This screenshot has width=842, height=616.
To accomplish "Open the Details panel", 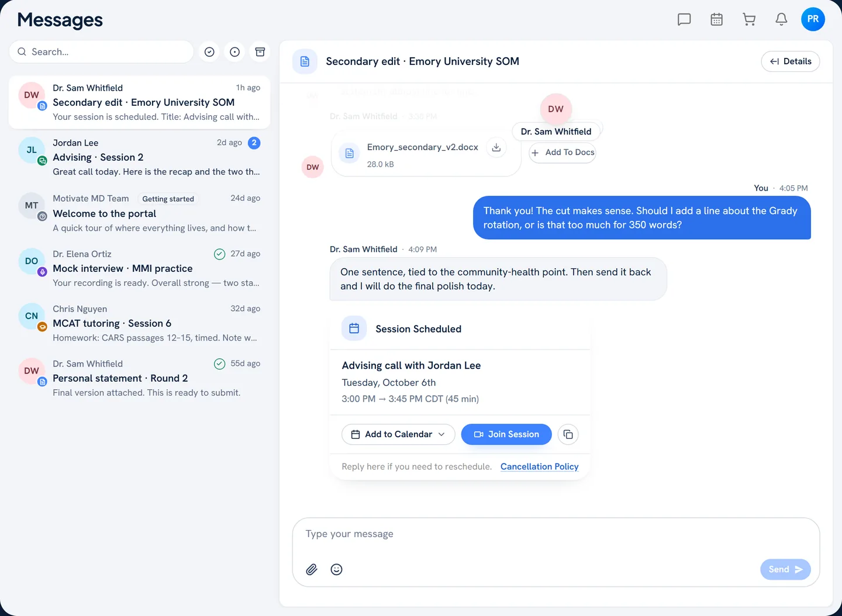I will (791, 61).
